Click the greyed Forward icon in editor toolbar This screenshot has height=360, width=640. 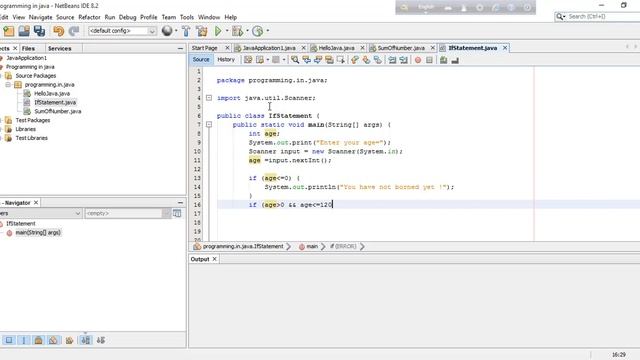tap(276, 60)
